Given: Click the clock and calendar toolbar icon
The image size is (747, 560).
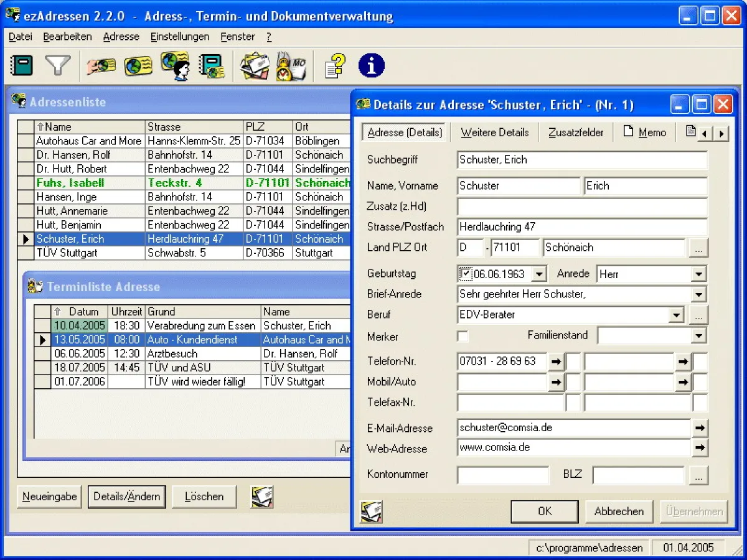Looking at the screenshot, I should (x=291, y=65).
